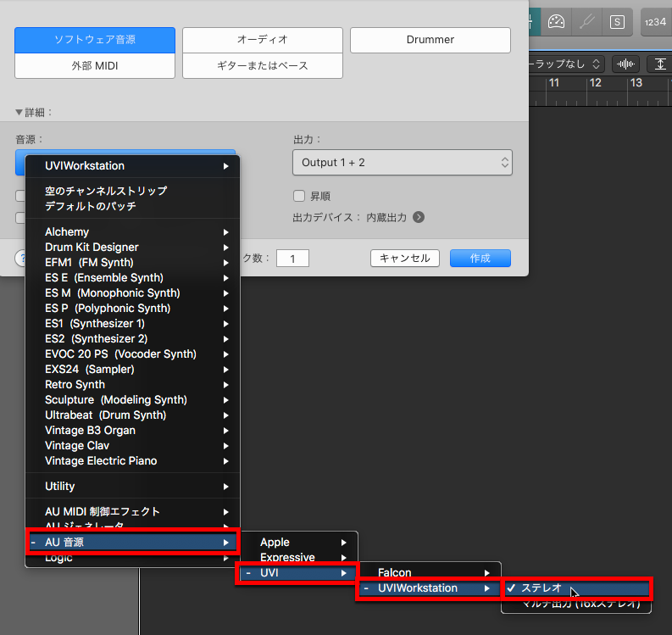Open 出力デバイス arrow button next to 内蔵出力

(x=419, y=217)
